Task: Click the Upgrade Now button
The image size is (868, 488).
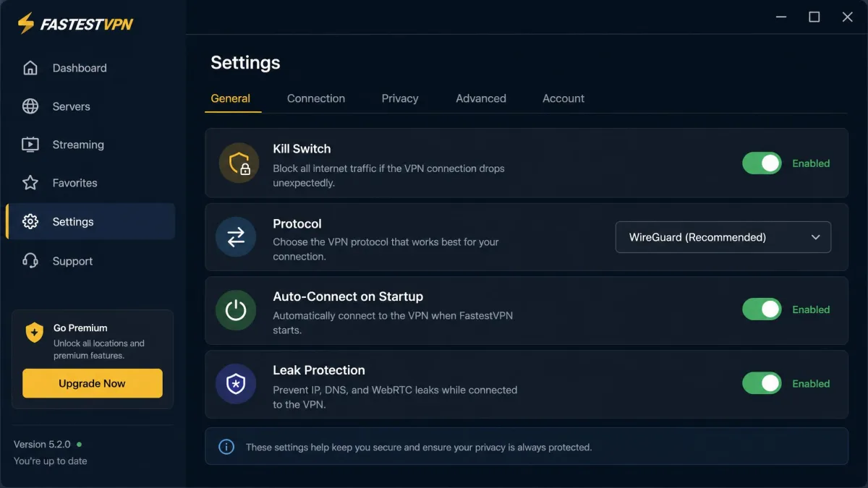Action: point(93,383)
